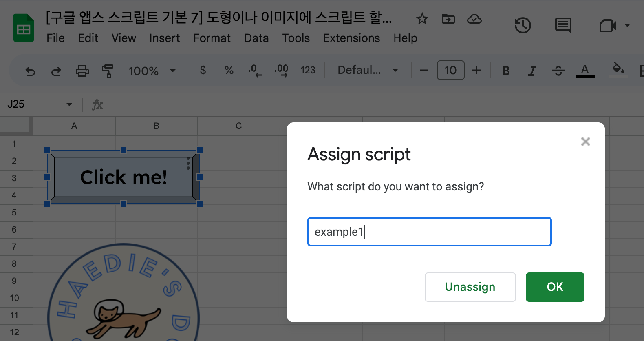Click script name input example1

click(x=430, y=232)
